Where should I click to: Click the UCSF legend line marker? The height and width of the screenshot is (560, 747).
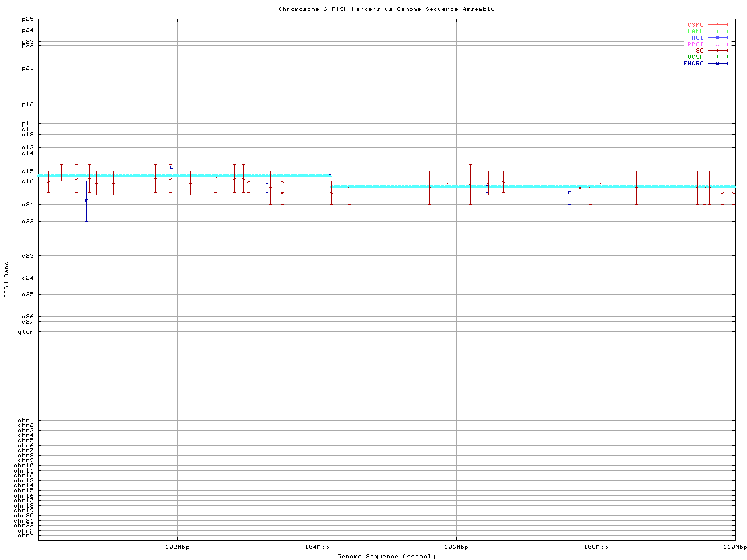[717, 57]
